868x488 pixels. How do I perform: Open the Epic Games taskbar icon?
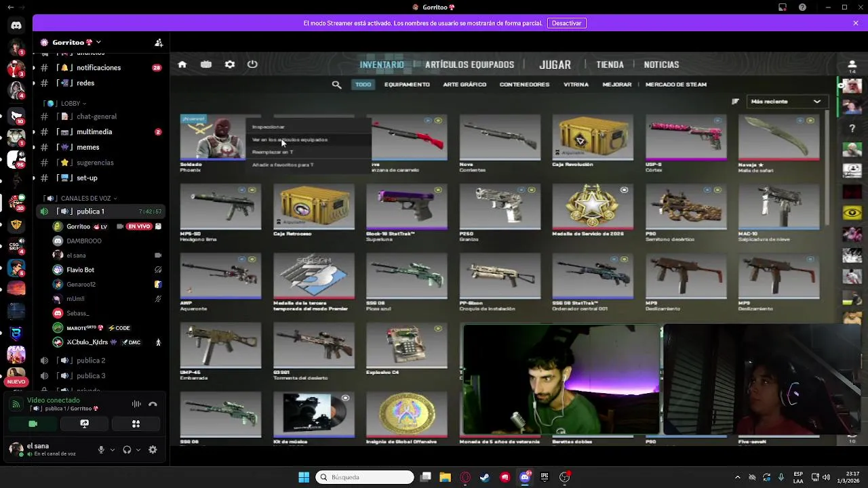pyautogui.click(x=545, y=477)
